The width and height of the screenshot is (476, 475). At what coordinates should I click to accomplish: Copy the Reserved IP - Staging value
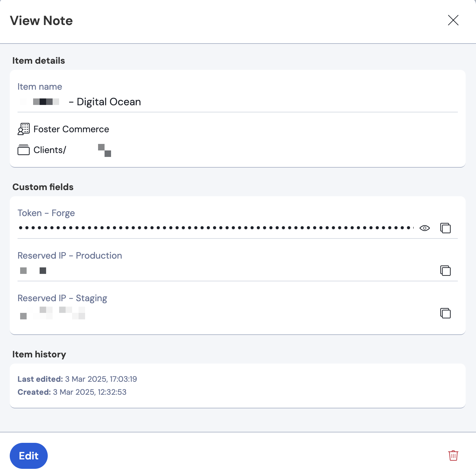pos(445,313)
